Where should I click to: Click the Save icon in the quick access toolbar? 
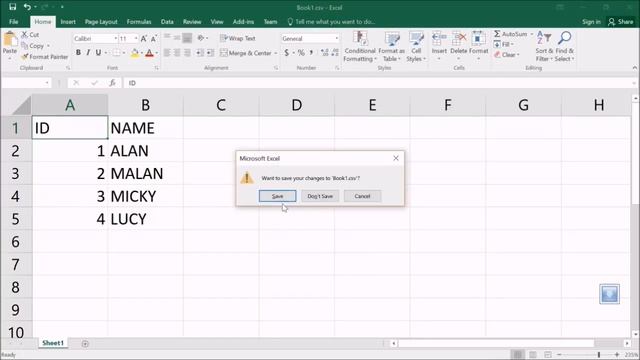13,7
